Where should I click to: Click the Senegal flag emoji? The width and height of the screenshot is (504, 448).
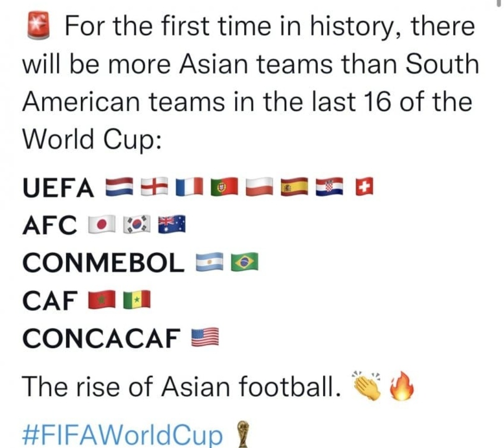[137, 300]
